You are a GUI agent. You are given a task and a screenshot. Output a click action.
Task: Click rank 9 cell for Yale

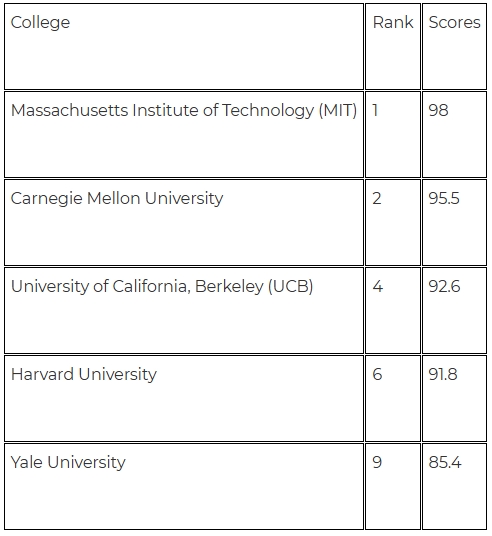[x=393, y=486]
